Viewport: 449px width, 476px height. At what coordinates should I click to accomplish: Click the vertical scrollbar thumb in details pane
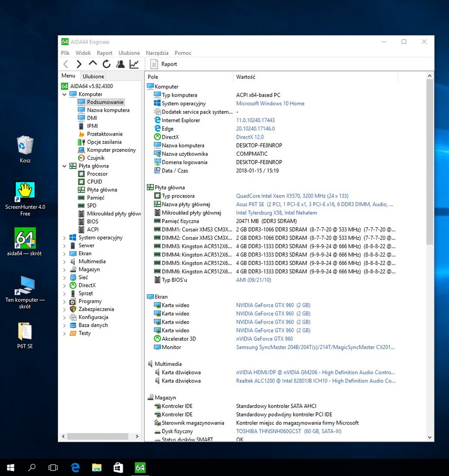429,162
